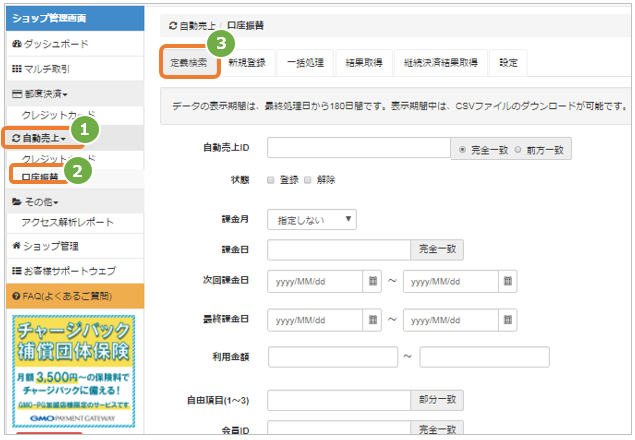Collapse the その他 sidebar section

(75, 202)
